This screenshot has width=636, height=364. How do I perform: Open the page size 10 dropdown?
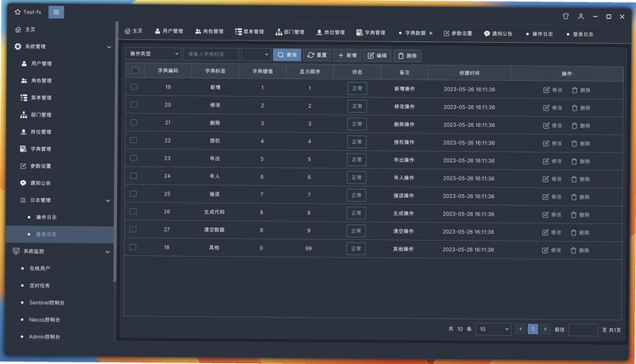point(493,329)
